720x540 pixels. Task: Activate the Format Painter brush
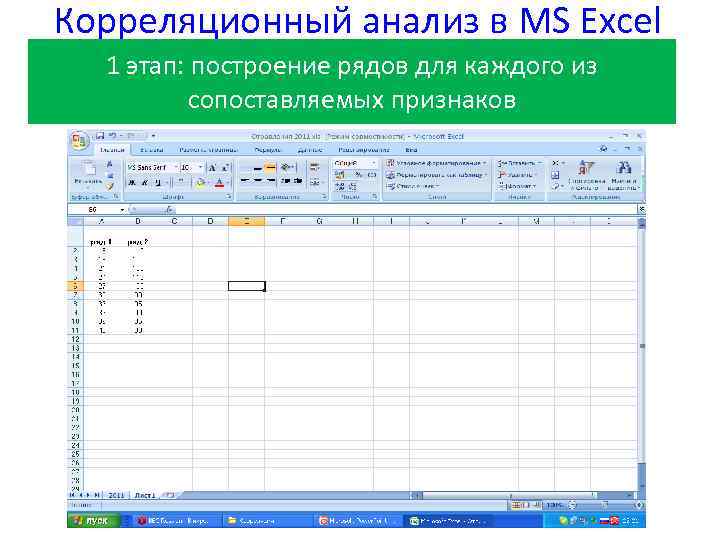(110, 186)
